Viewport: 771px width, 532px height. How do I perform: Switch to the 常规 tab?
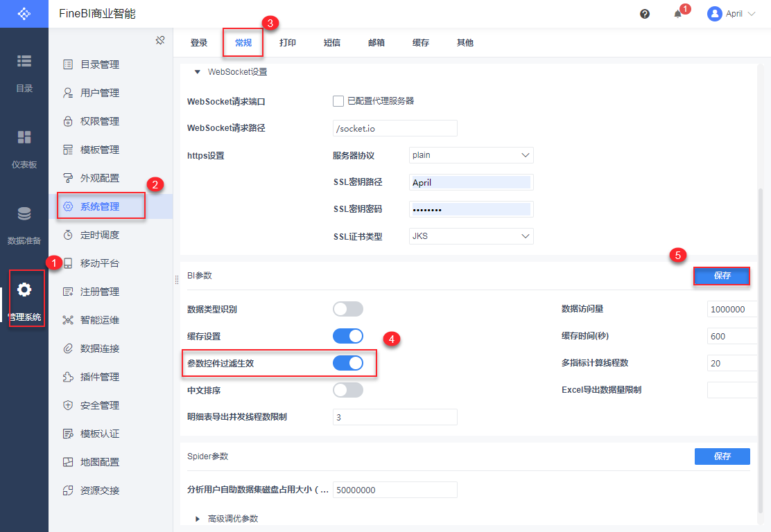click(243, 43)
